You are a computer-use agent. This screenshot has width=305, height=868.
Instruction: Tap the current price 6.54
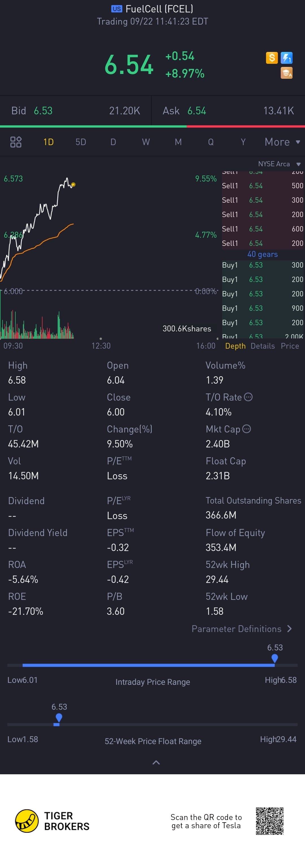coord(129,65)
